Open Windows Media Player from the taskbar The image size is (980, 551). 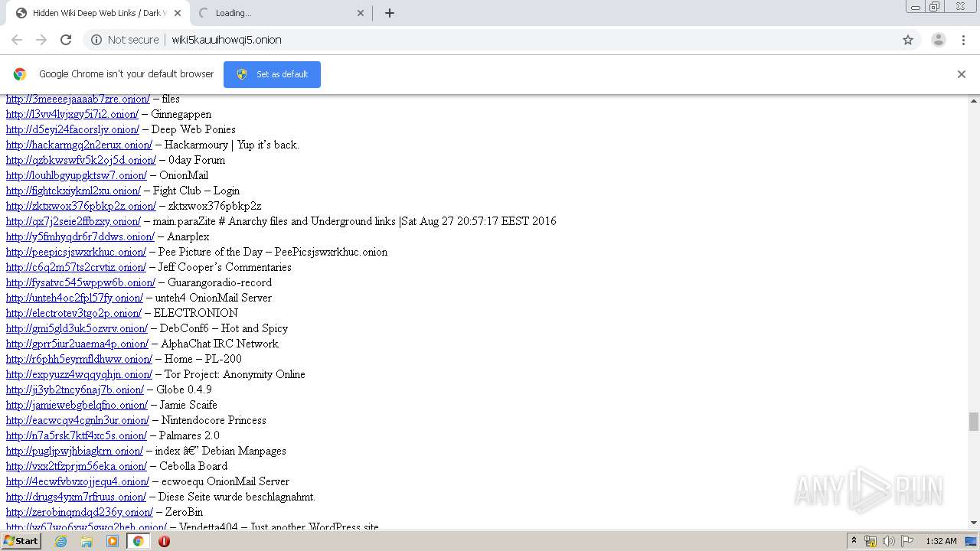(x=113, y=541)
